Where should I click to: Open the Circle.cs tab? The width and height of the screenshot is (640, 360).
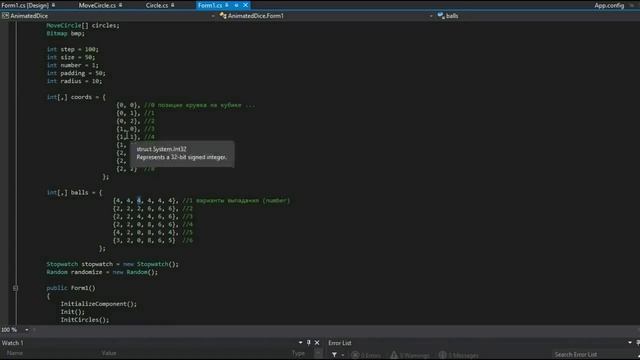tap(157, 5)
